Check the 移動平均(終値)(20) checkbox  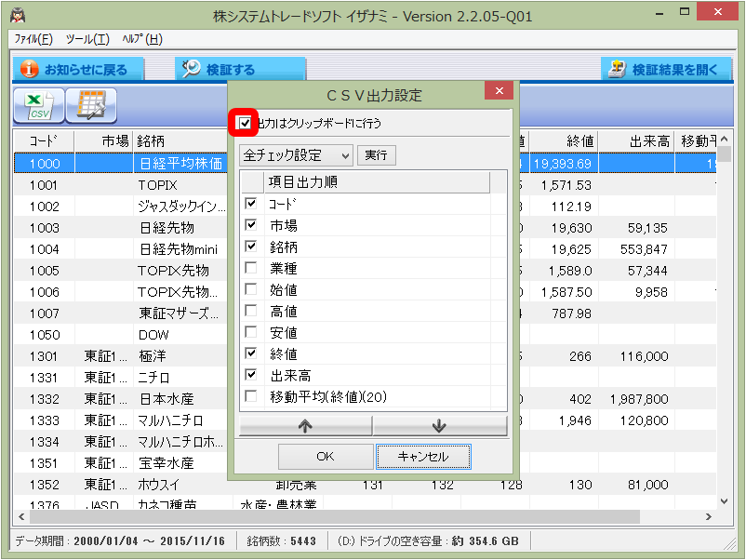coord(251,396)
